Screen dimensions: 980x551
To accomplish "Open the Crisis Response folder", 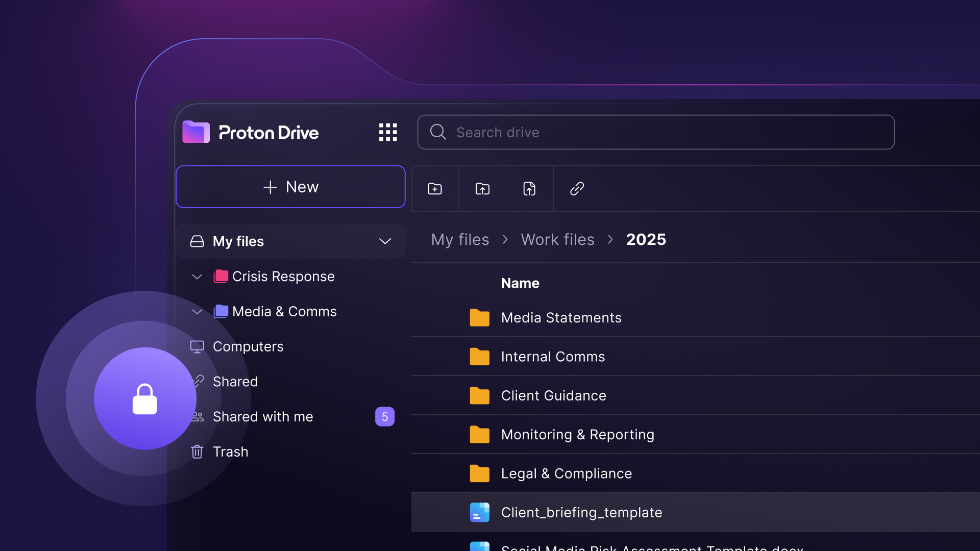I will point(283,277).
